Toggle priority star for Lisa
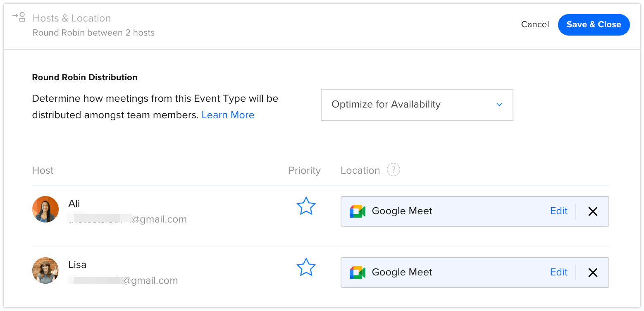Screen dimensions: 644x311 coord(306,267)
